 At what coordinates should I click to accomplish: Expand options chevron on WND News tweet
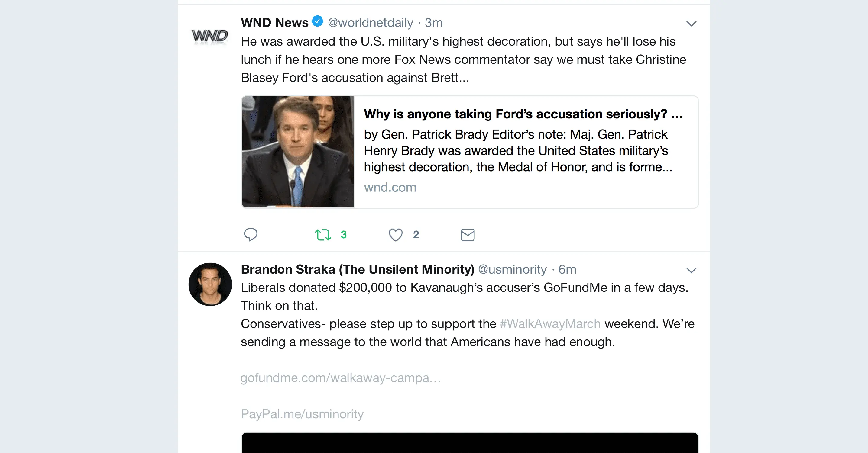[x=691, y=23]
